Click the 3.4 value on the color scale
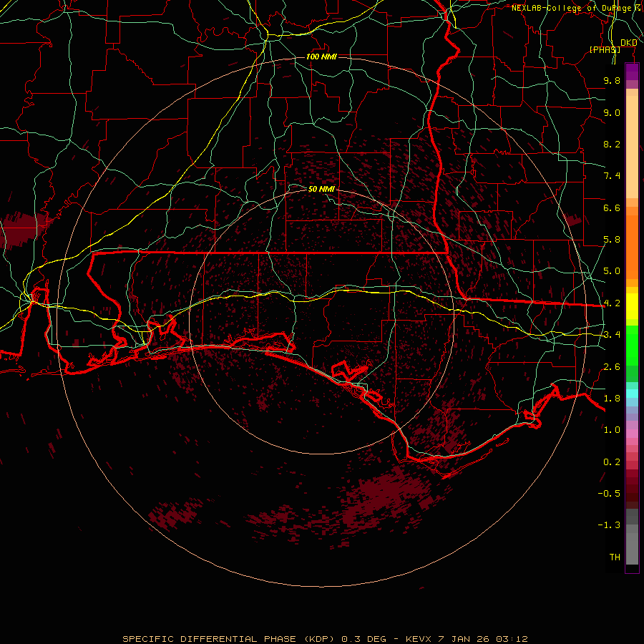The width and height of the screenshot is (644, 644). point(612,335)
